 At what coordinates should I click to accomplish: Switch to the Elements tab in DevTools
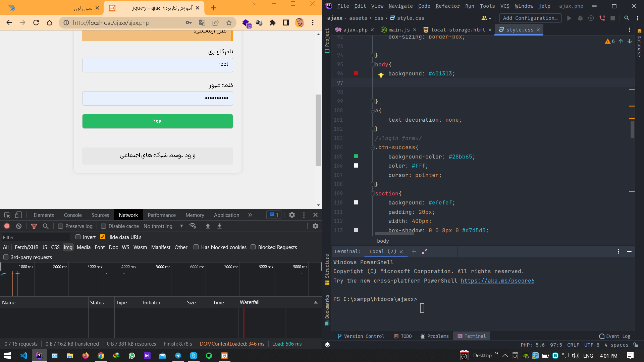tap(44, 215)
